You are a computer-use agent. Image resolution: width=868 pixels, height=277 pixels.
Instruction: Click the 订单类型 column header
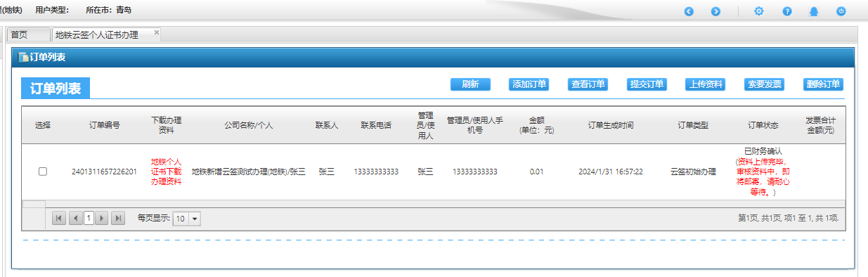693,125
